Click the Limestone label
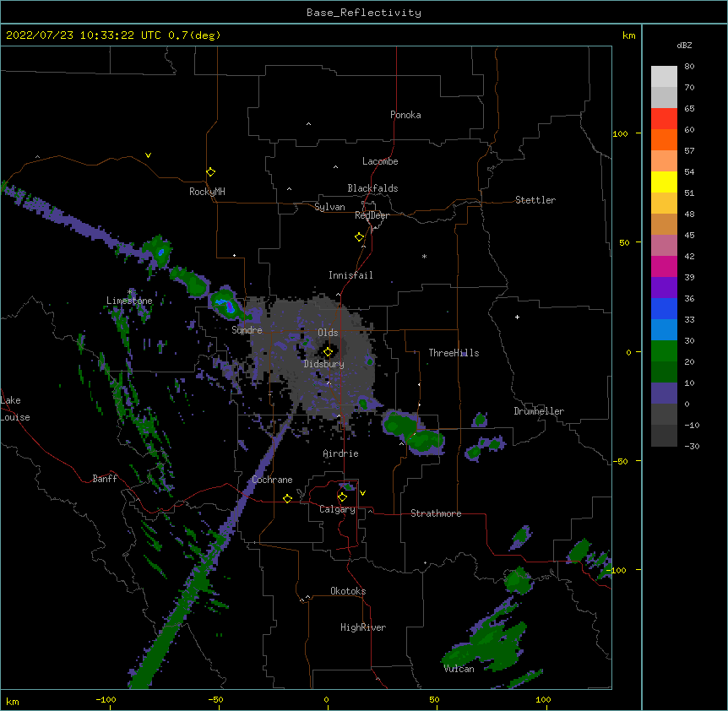Screen dimensions: 728x711 tap(129, 301)
